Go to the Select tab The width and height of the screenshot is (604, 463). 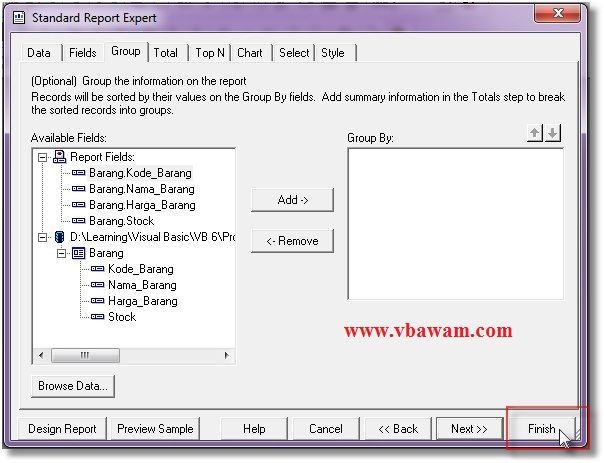[x=294, y=53]
